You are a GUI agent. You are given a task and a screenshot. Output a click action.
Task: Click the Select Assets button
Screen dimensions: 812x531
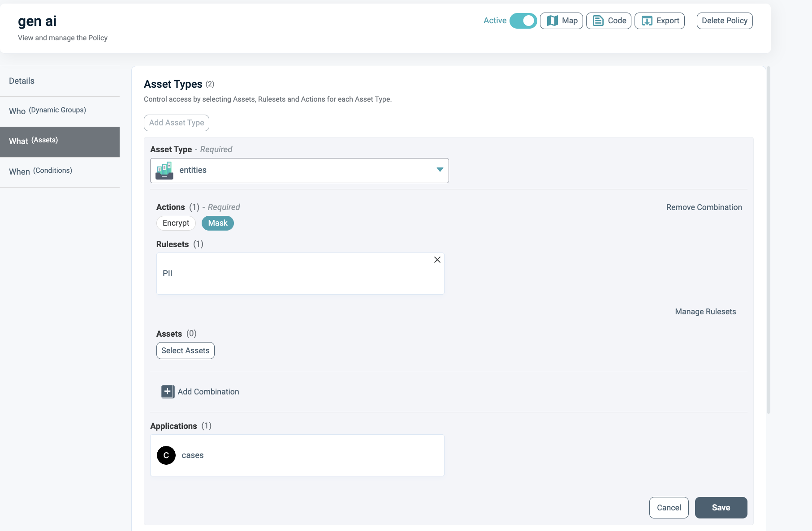click(186, 351)
